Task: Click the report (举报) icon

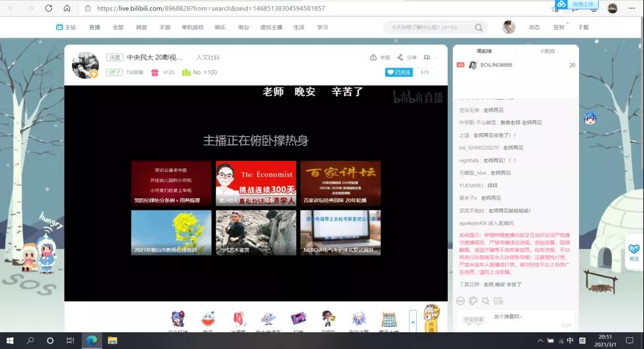Action: (373, 58)
